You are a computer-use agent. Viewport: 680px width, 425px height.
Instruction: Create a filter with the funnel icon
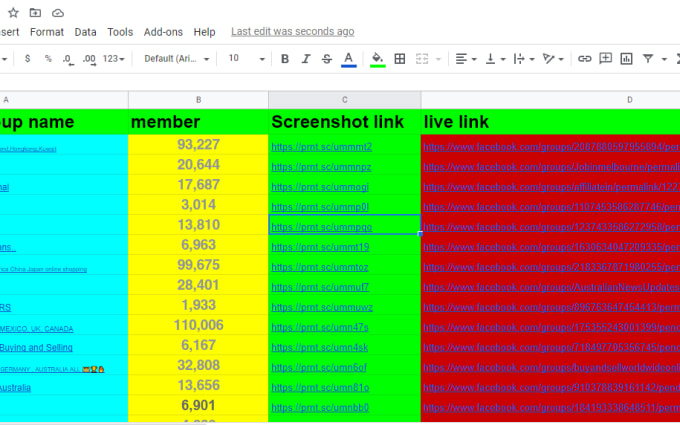coord(648,59)
